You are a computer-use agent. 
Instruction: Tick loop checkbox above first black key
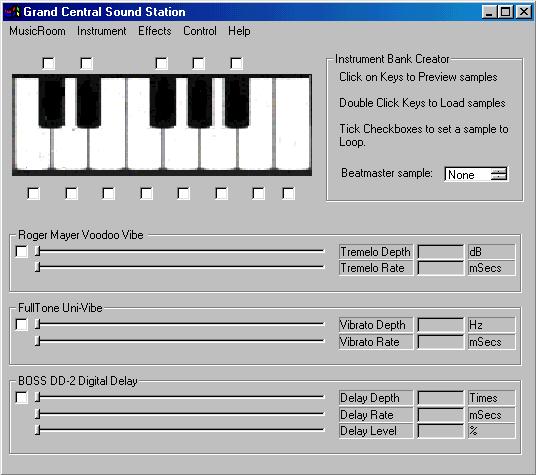(x=49, y=64)
